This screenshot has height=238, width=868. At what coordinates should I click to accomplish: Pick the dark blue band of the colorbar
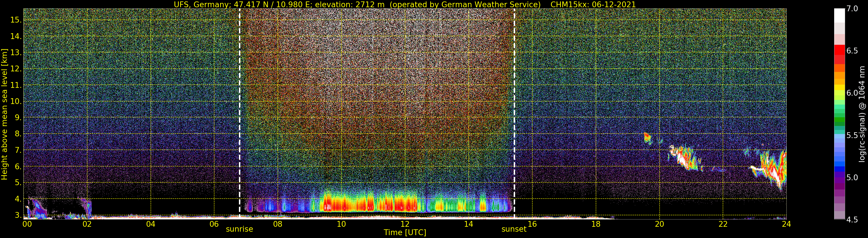point(839,169)
